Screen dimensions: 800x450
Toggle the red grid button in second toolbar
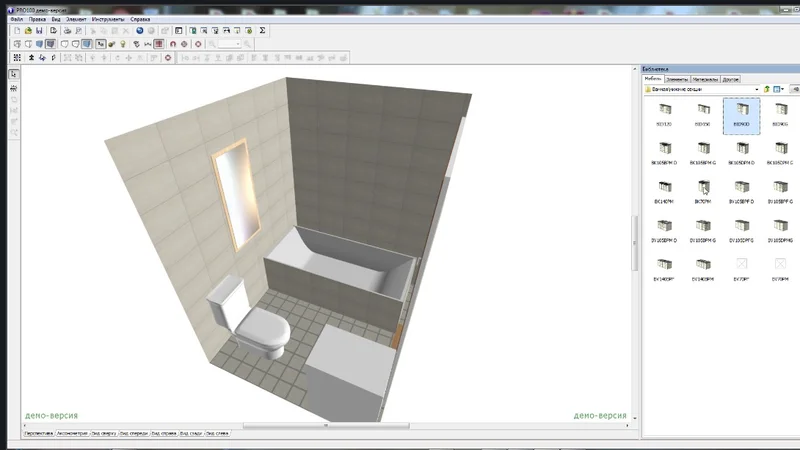click(x=159, y=44)
